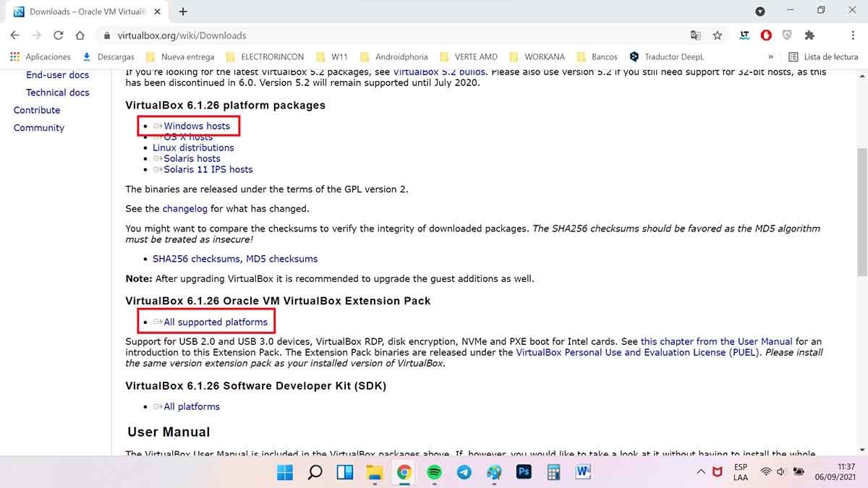
Task: Open the Apps grid in bookmarks bar
Action: click(15, 56)
